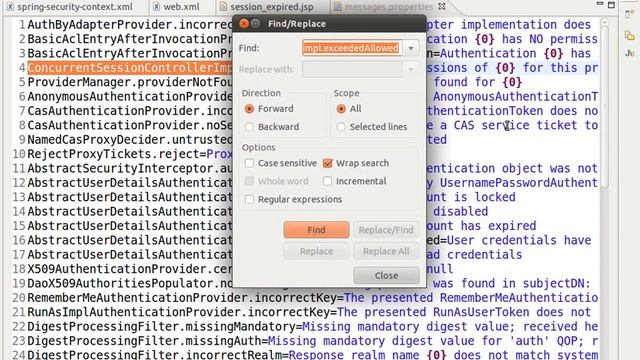This screenshot has height=360, width=640.
Task: Click 'is locked' text on line 13
Action: [x=485, y=197]
